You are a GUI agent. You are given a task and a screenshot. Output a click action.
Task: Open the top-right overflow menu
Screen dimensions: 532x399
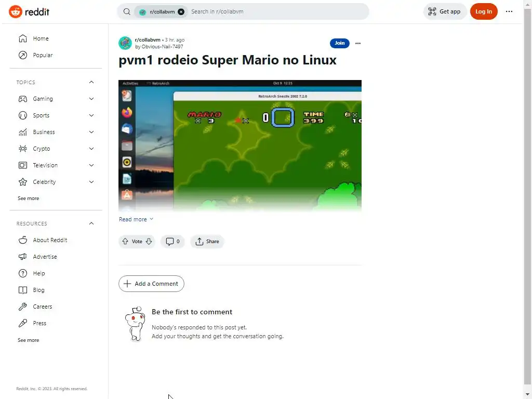(509, 11)
